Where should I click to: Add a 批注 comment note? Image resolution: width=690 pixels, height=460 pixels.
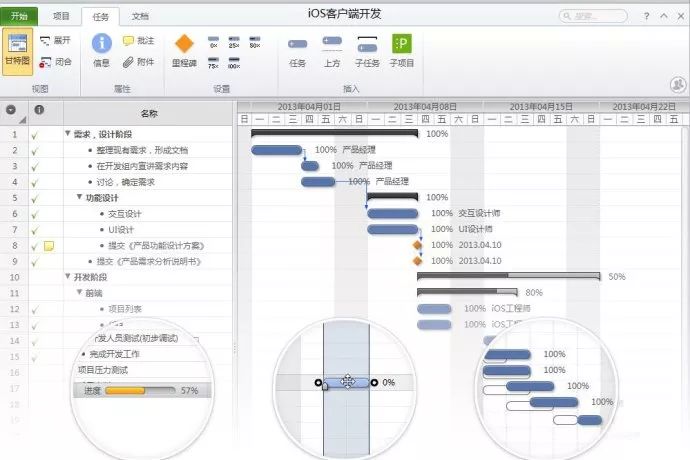[138, 40]
